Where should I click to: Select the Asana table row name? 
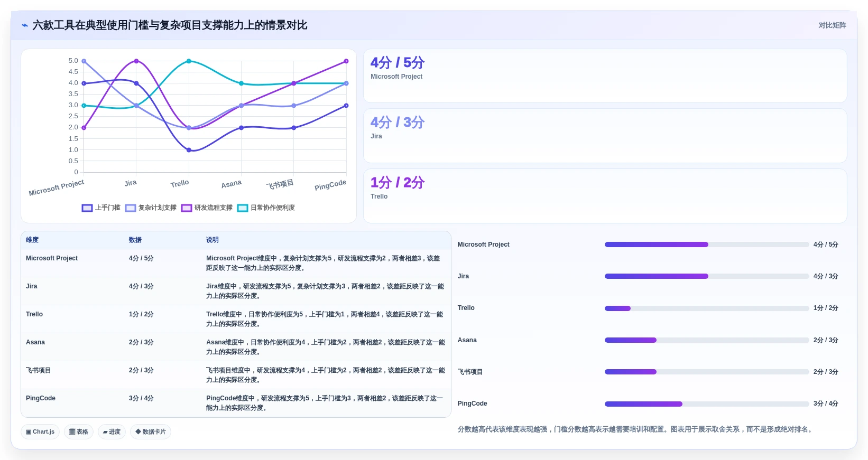click(x=35, y=342)
